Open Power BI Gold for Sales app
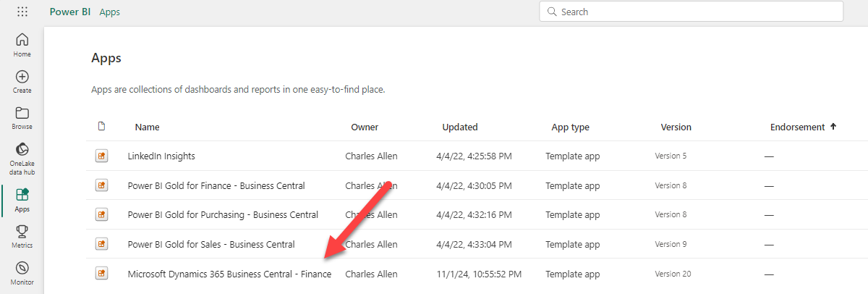 (211, 244)
